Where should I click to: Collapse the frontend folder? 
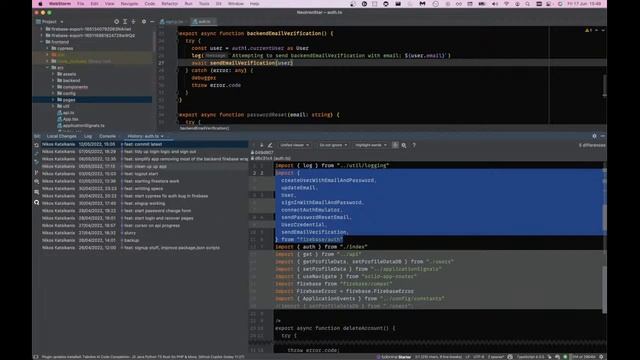[x=42, y=42]
